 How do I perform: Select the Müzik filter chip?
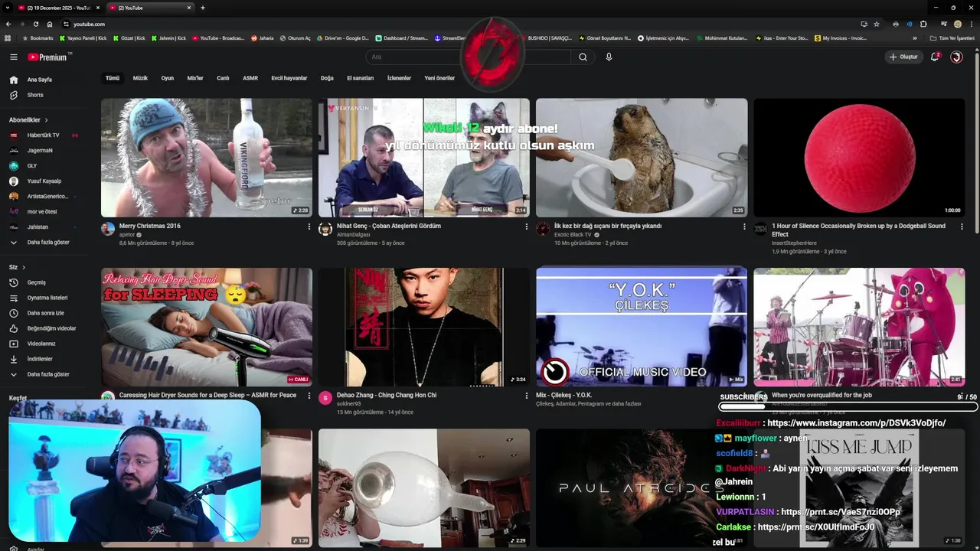click(140, 78)
